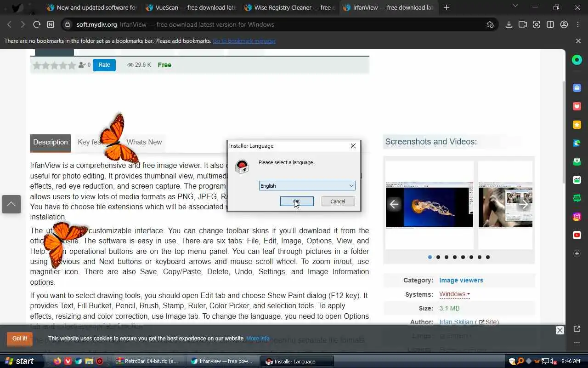Open the Whats New tab
This screenshot has height=368, width=588.
(x=144, y=142)
